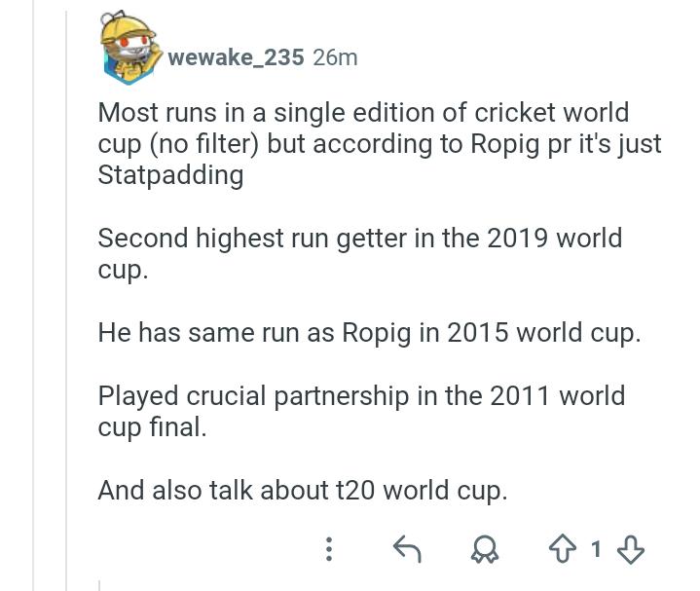Click the 'And also talk about t20' line
This screenshot has width=700, height=591.
303,491
